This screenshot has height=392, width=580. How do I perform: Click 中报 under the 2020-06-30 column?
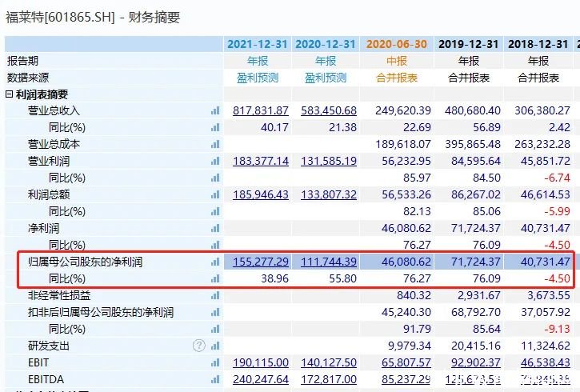397,61
